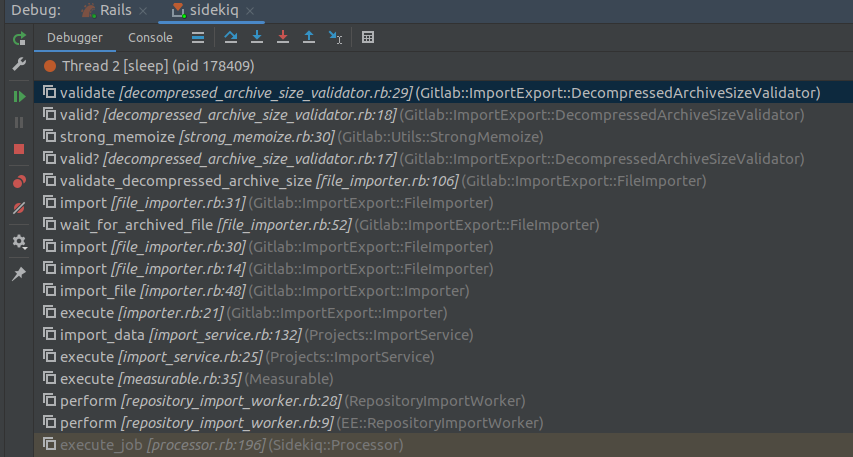
Task: Pause the running program
Action: (19, 122)
